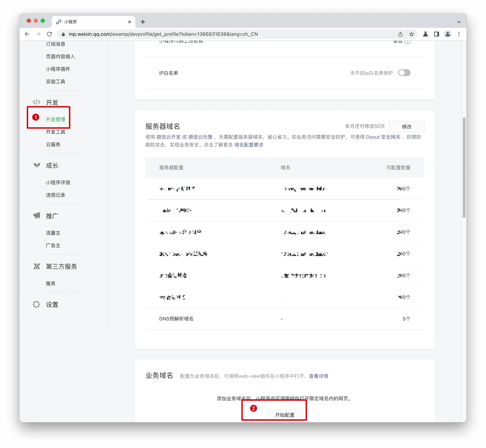
Task: Click the browser forward arrow
Action: point(38,34)
